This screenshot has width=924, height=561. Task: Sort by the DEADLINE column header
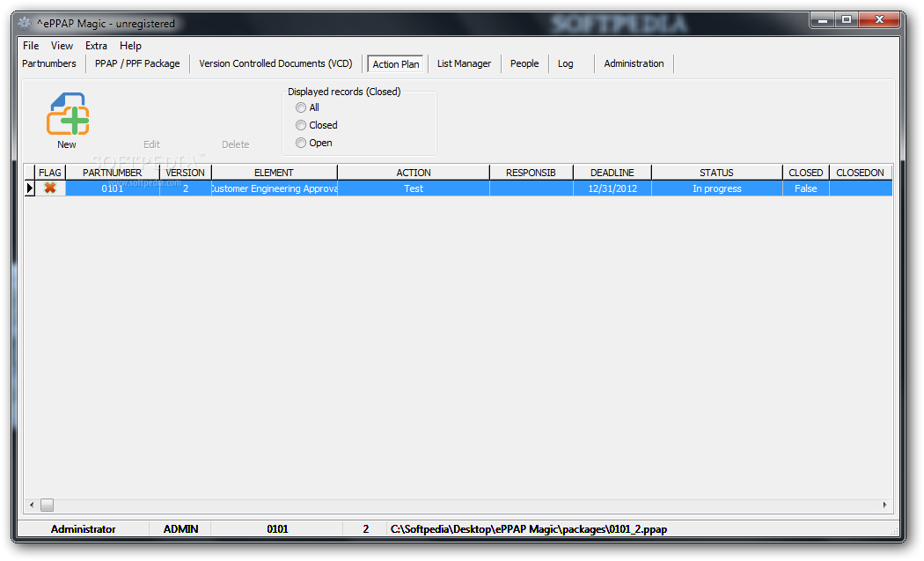click(x=612, y=173)
